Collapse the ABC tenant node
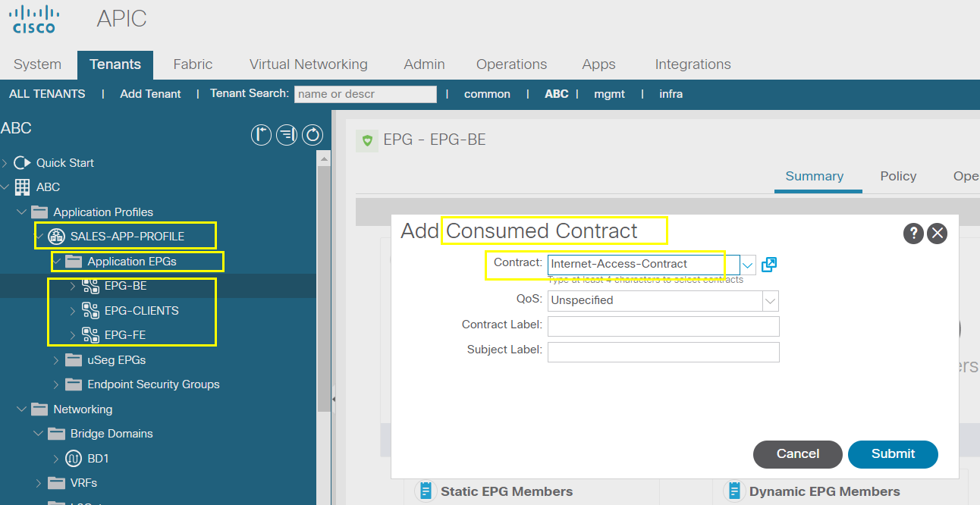980x505 pixels. pyautogui.click(x=5, y=187)
